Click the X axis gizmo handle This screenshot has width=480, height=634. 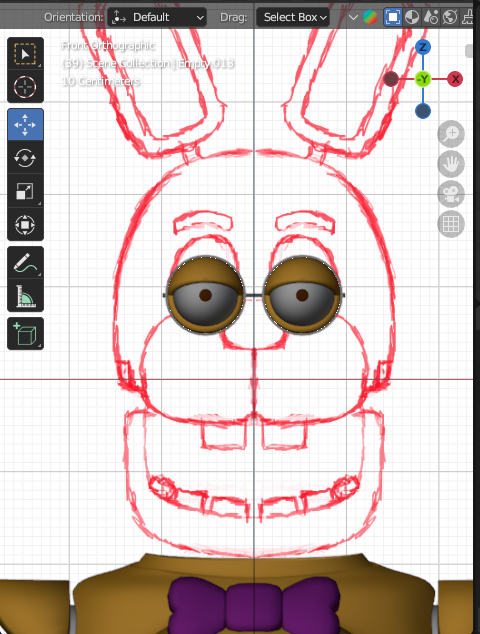click(x=455, y=79)
